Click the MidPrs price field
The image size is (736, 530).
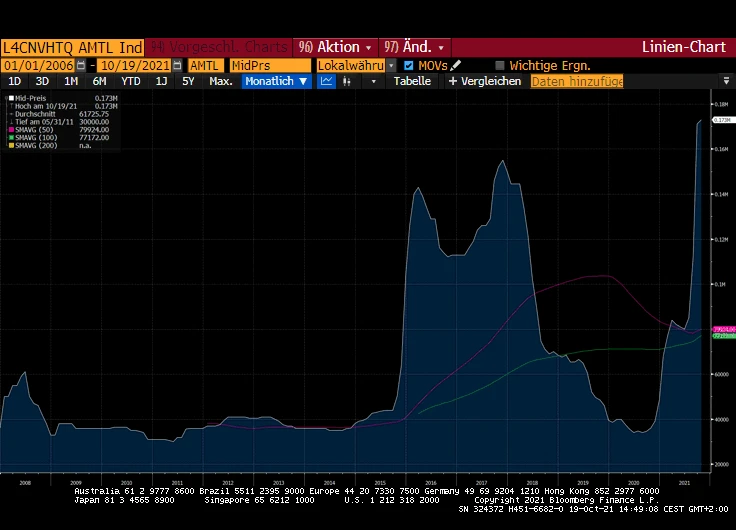268,65
